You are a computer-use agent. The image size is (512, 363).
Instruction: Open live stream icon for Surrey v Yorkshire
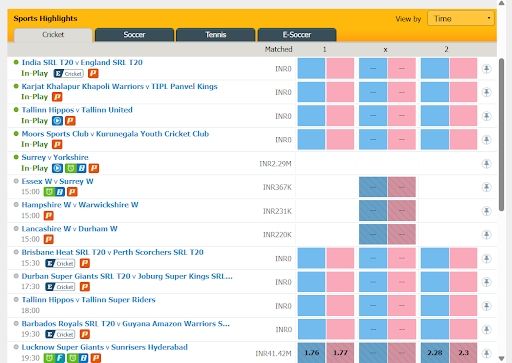tap(57, 168)
